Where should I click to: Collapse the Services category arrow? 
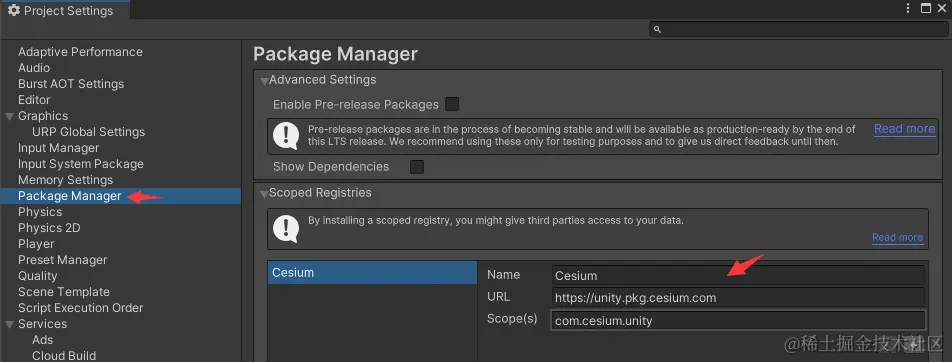tap(10, 324)
